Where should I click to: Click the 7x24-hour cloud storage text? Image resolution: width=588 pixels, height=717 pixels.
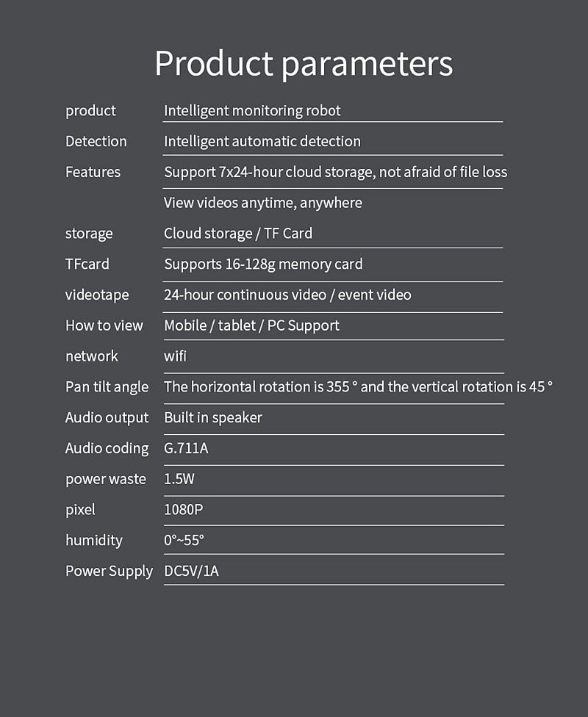tap(335, 173)
